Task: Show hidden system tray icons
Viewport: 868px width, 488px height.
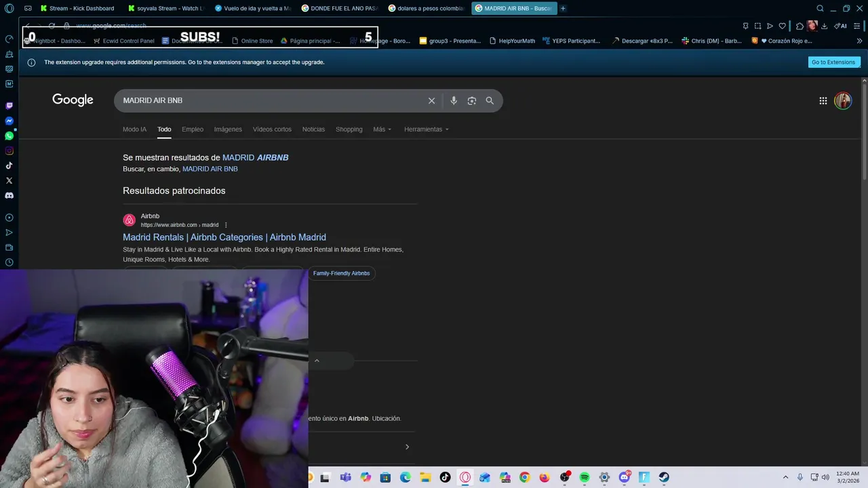Action: pos(785,477)
